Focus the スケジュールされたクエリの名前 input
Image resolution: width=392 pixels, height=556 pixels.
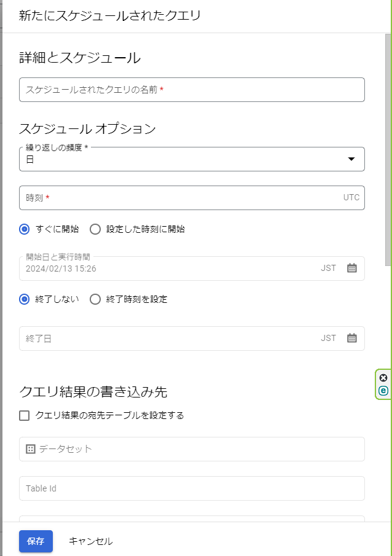(x=192, y=90)
